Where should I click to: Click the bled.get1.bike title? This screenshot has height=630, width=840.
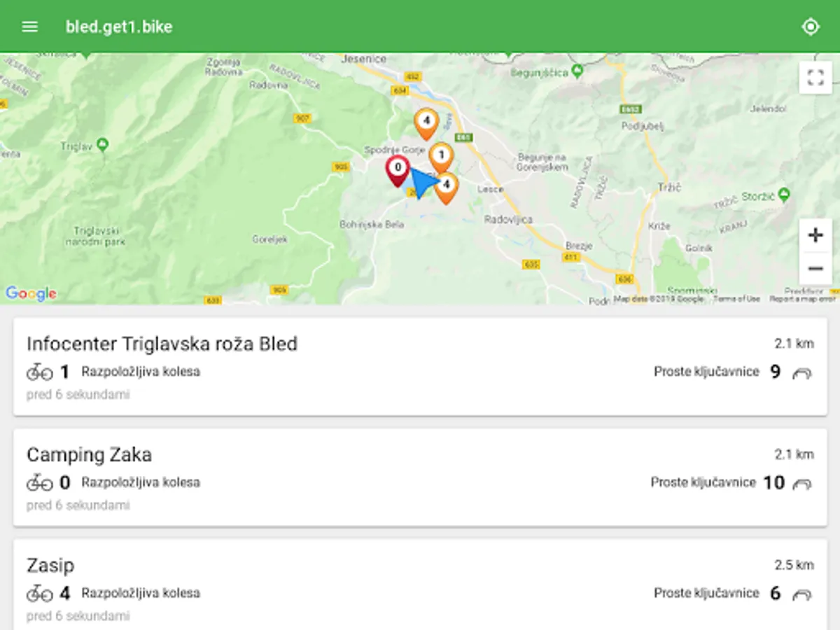click(x=119, y=27)
